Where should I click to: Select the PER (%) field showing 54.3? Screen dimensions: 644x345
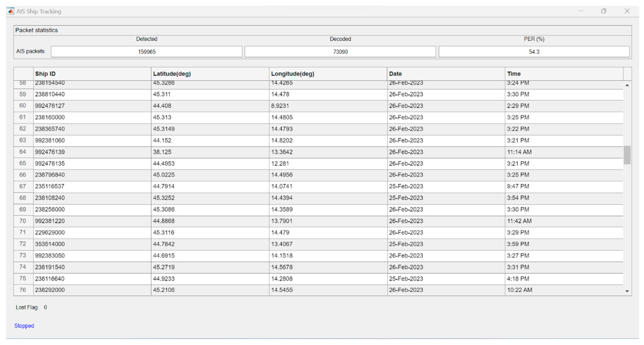click(x=534, y=52)
